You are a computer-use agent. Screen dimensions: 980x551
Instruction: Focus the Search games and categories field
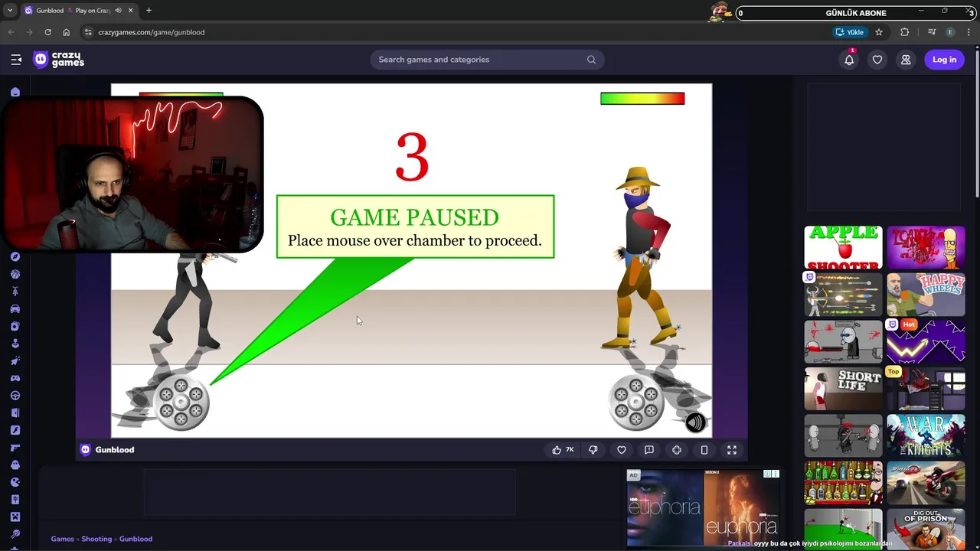pos(487,60)
